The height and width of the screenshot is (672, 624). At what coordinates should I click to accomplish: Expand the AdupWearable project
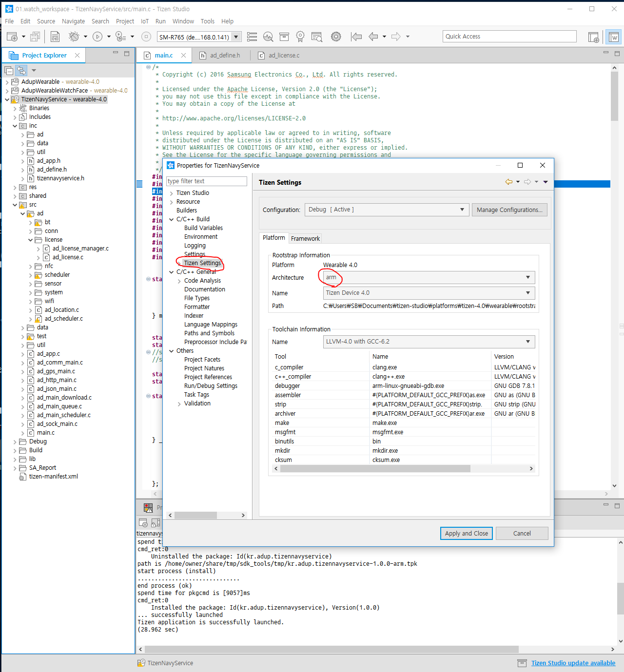pyautogui.click(x=7, y=82)
